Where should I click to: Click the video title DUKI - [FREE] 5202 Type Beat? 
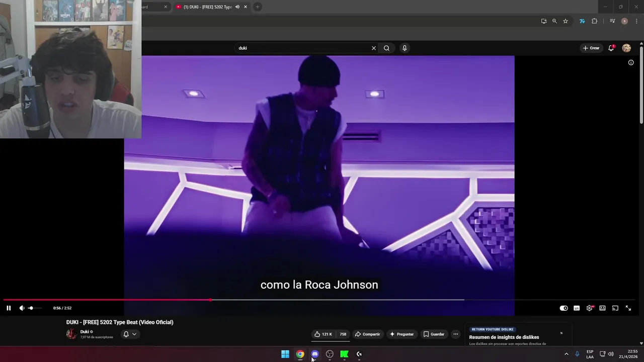(120, 322)
